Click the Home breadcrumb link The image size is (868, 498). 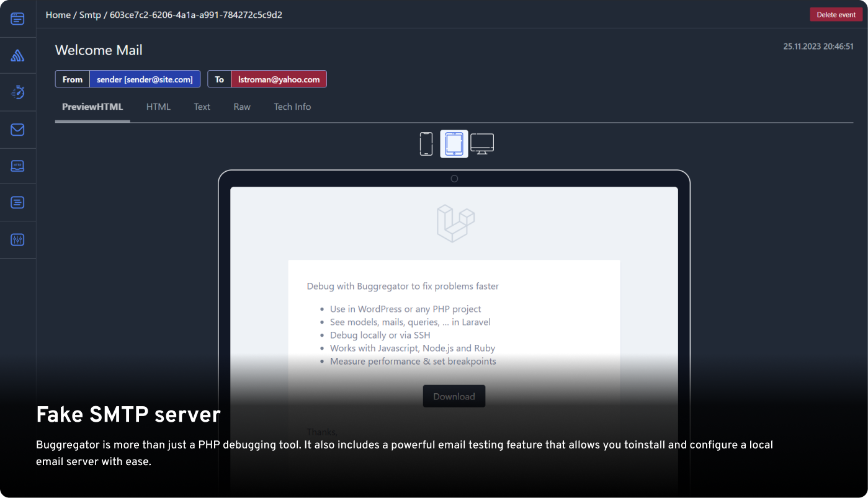(58, 15)
